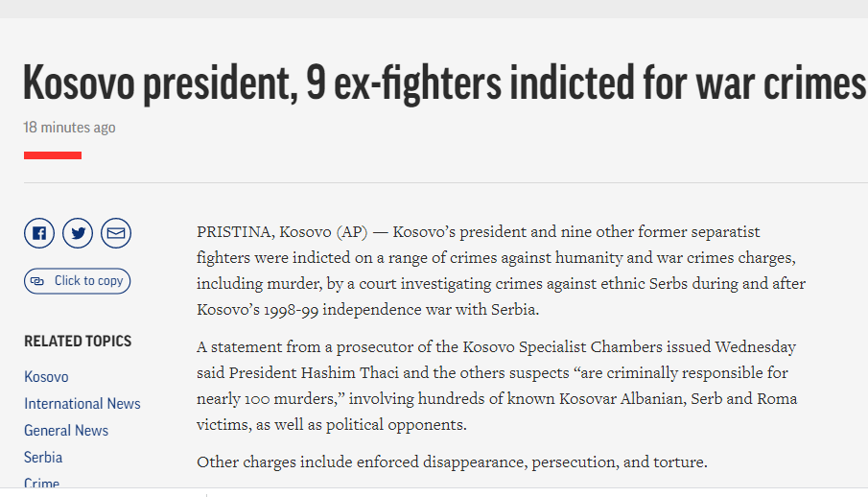The width and height of the screenshot is (868, 497).
Task: Open the Kosovo related topic
Action: click(x=46, y=377)
